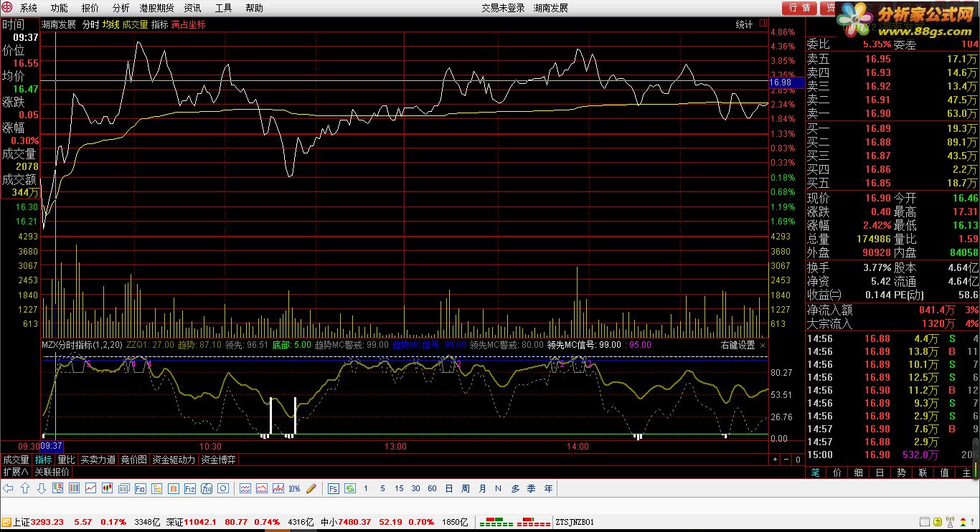The image size is (980, 532).
Task: Click the F12 trading icon
Action: click(189, 488)
